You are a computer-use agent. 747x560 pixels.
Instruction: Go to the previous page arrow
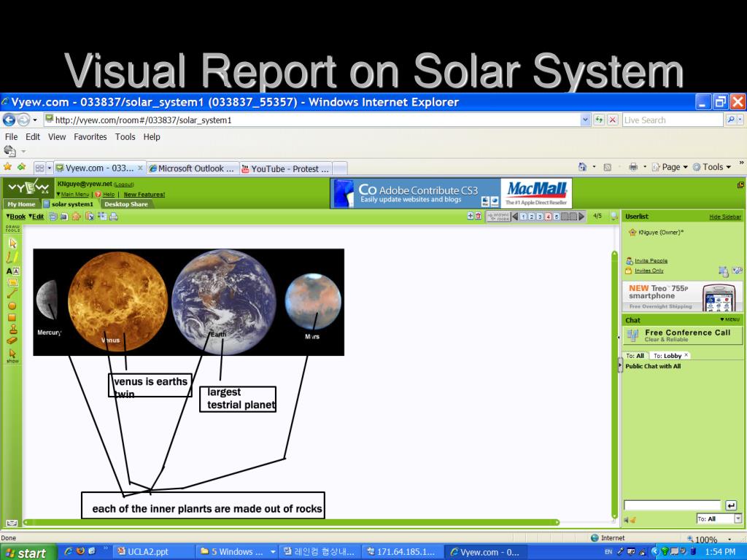[x=515, y=216]
